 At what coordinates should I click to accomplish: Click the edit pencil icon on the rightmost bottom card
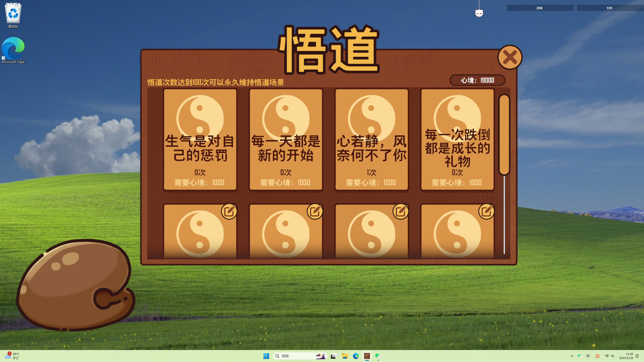click(x=486, y=212)
